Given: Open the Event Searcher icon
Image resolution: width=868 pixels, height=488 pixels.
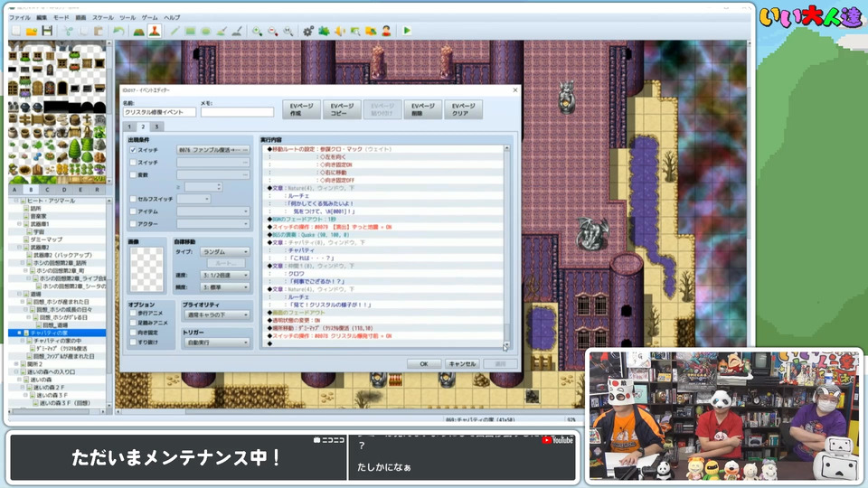Looking at the screenshot, I should tap(354, 31).
